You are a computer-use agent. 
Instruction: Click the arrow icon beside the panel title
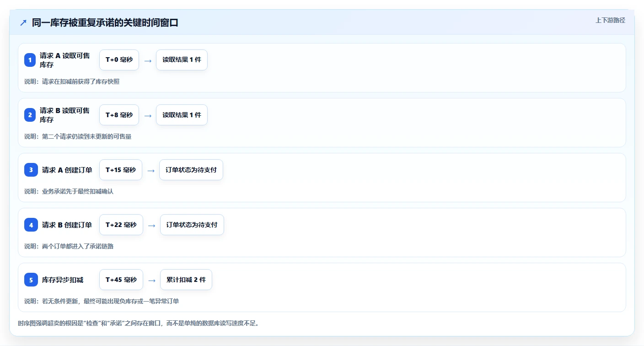(x=23, y=22)
